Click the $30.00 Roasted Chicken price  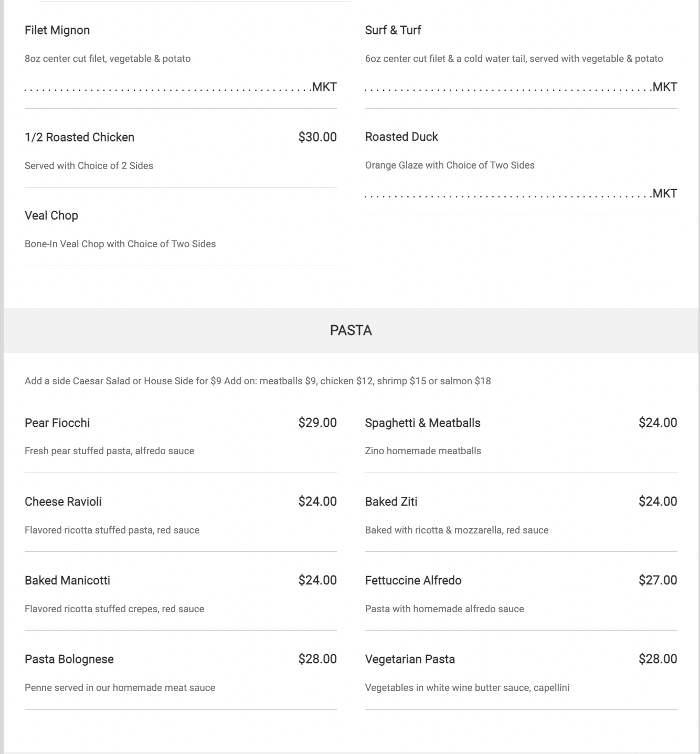[x=317, y=138]
